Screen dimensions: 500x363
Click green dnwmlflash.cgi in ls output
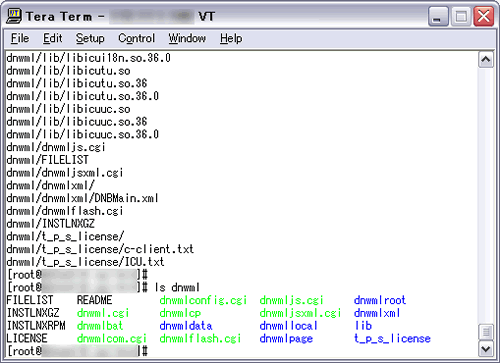point(200,338)
